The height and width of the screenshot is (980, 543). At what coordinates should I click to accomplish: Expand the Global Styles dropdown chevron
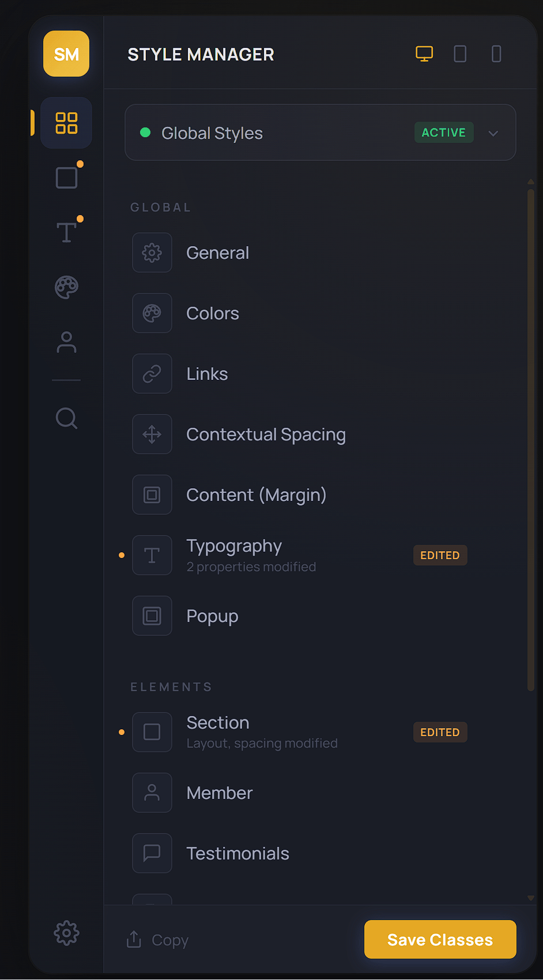[x=493, y=133]
